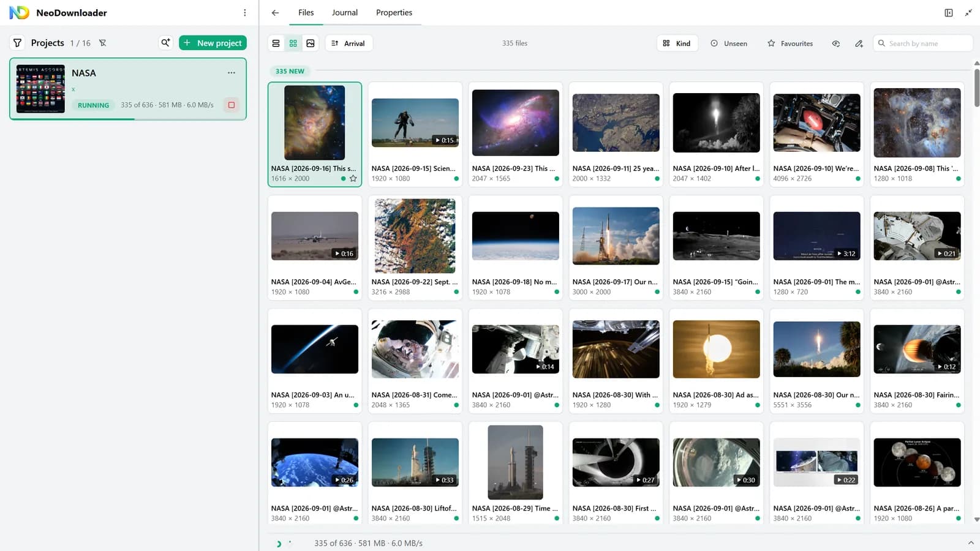The height and width of the screenshot is (551, 980).
Task: Switch to list view layout
Action: click(x=276, y=43)
